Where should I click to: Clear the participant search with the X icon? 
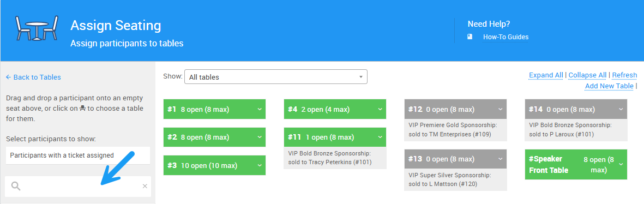[x=145, y=187]
